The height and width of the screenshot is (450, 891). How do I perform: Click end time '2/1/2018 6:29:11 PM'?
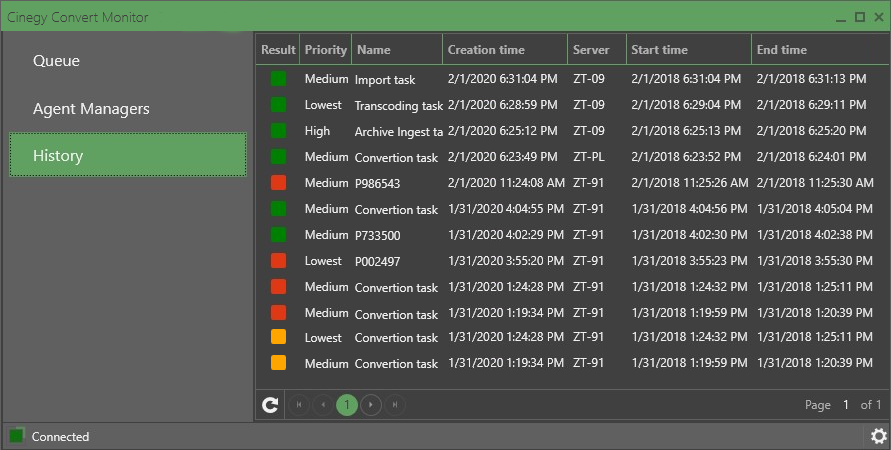pos(811,105)
